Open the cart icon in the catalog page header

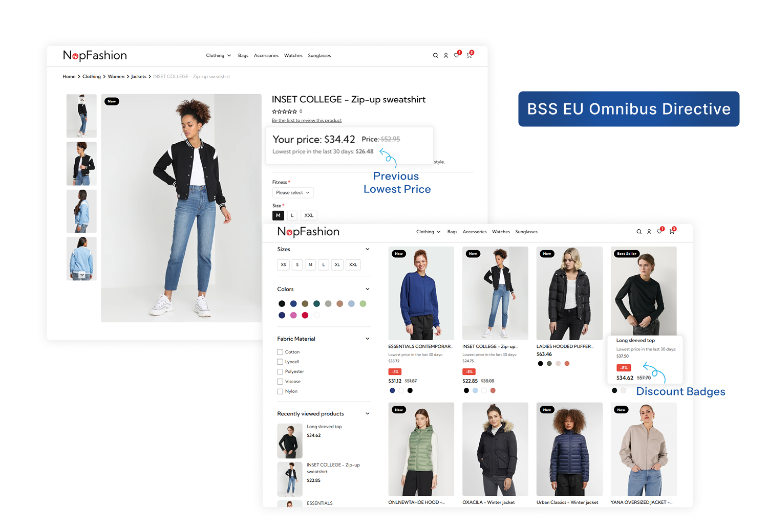pos(672,231)
